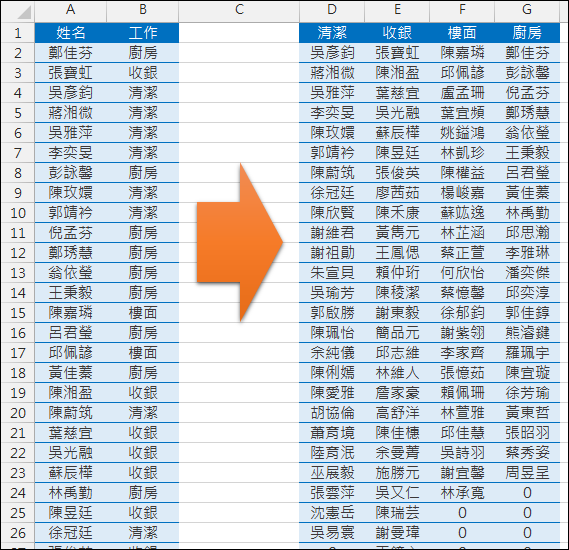
Task: Select cell 陳宜璇 in column G
Action: (x=527, y=373)
